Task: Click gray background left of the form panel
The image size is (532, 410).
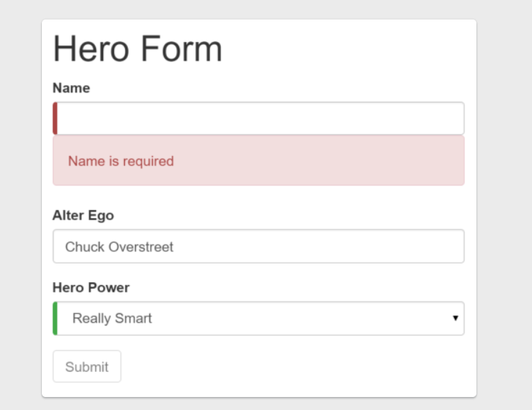Action: point(20,217)
